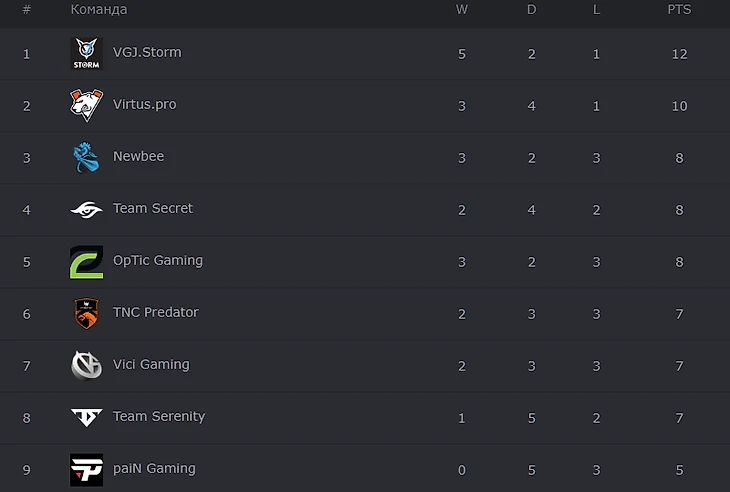This screenshot has width=730, height=492.
Task: Click the Vici Gaming silver logo
Action: pos(87,365)
